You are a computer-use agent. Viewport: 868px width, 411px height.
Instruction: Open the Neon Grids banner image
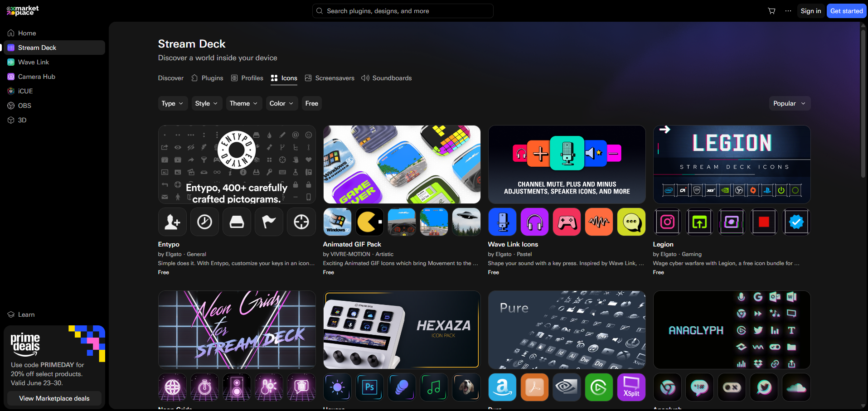(x=237, y=330)
